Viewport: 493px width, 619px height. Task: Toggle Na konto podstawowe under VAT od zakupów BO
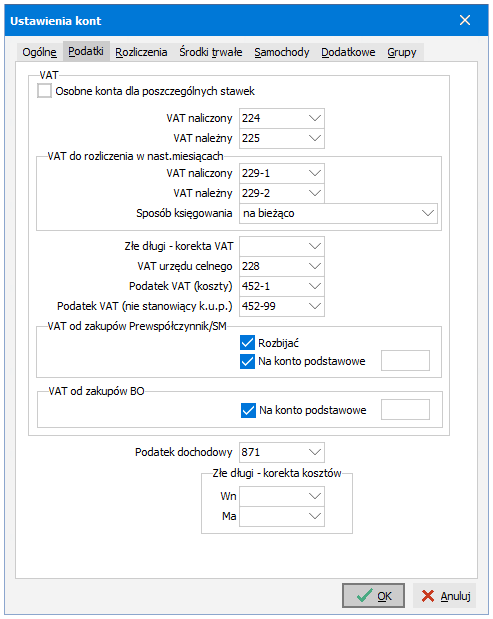pos(248,410)
